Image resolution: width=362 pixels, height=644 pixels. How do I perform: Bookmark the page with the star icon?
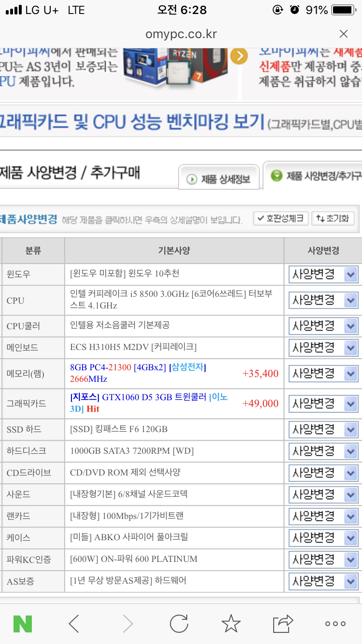coord(231,624)
